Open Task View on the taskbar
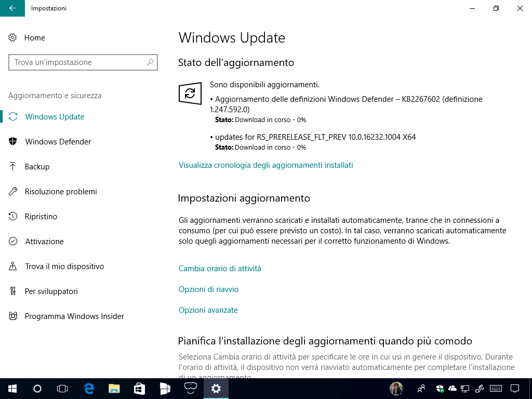The height and width of the screenshot is (399, 532). [62, 389]
